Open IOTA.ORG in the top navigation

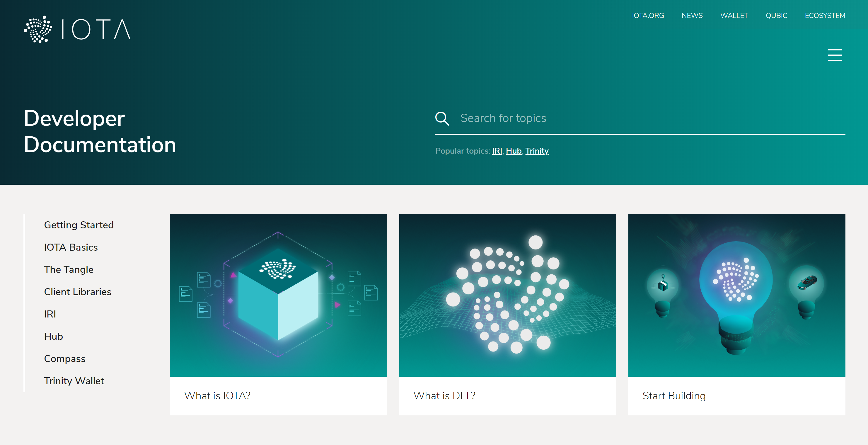(648, 16)
